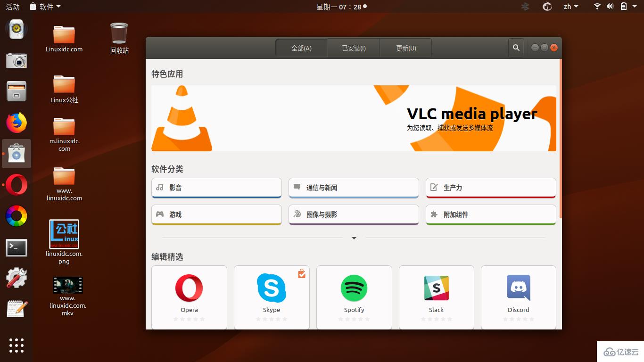Open the zh input language dropdown
This screenshot has height=362, width=644.
(571, 7)
